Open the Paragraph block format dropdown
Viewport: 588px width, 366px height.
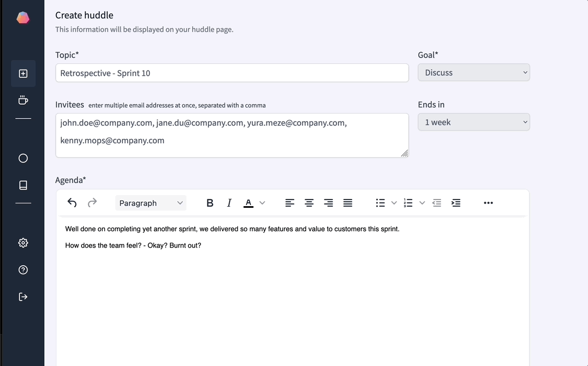click(151, 203)
